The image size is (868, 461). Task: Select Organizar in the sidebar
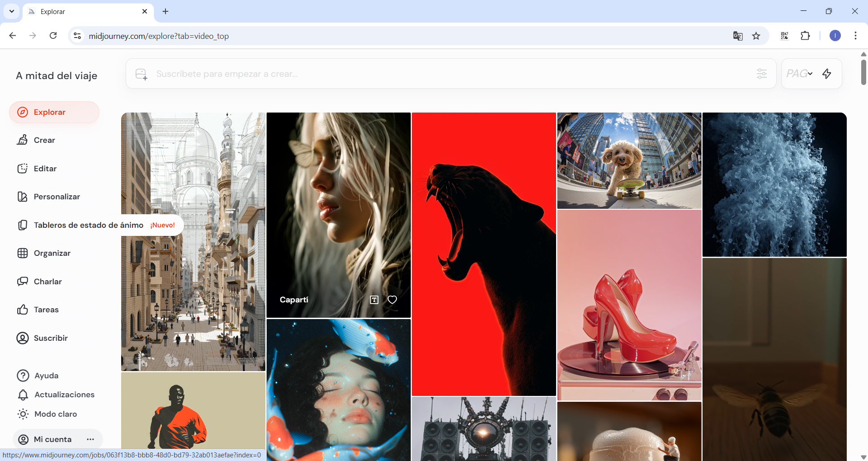tap(52, 253)
